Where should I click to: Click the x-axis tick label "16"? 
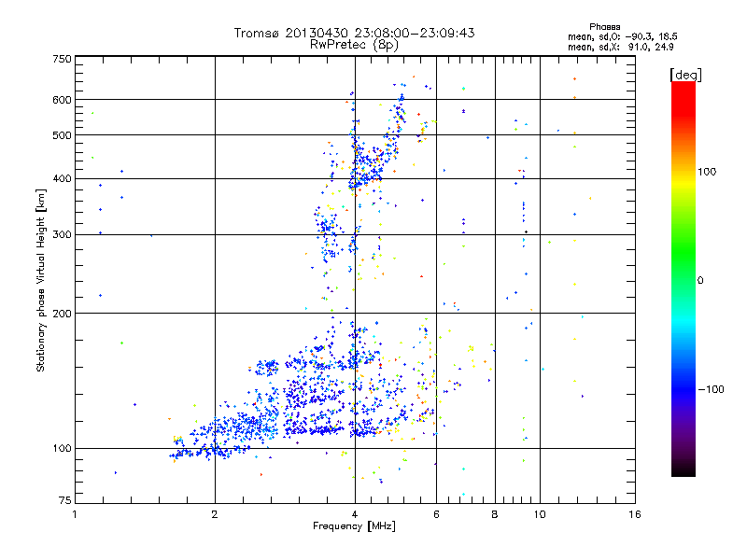(x=635, y=514)
